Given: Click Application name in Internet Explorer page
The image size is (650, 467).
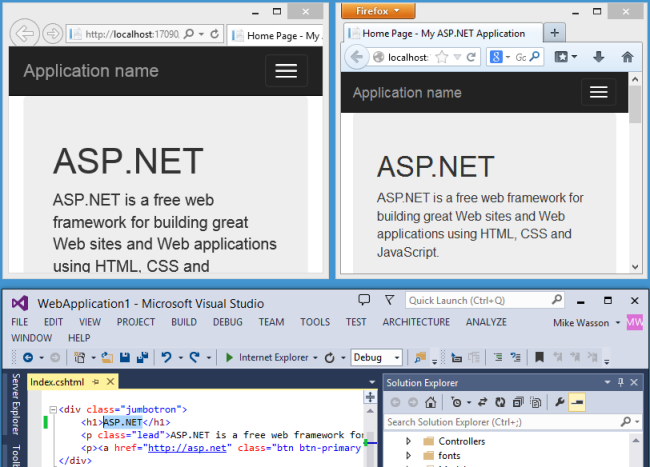Looking at the screenshot, I should click(91, 71).
